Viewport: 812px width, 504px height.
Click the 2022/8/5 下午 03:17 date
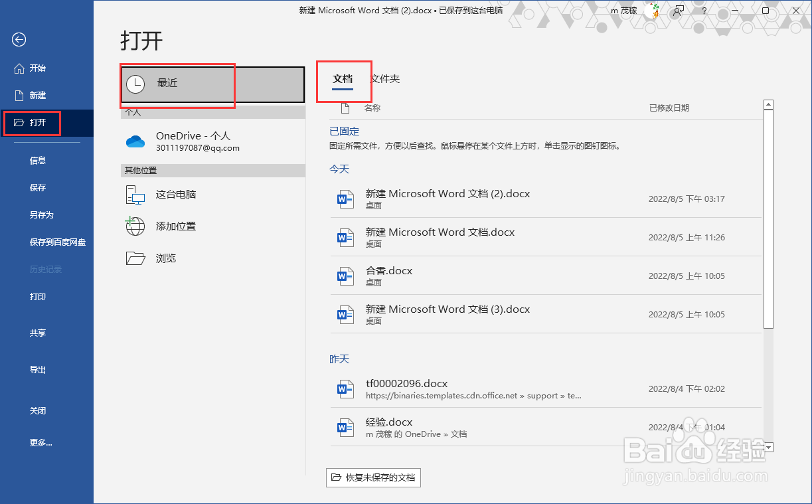click(687, 199)
